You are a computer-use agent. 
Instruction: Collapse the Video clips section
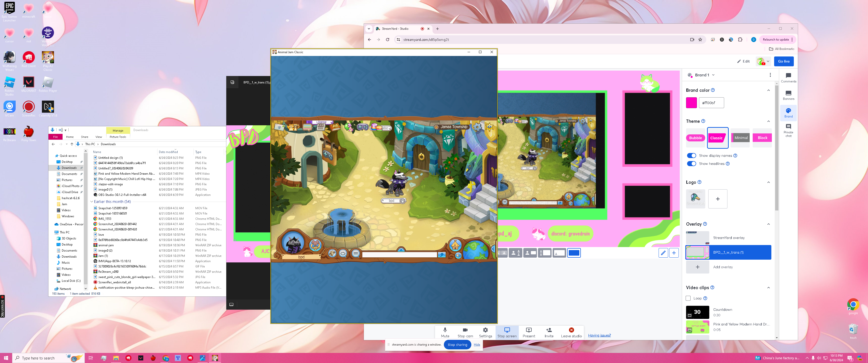tap(768, 288)
